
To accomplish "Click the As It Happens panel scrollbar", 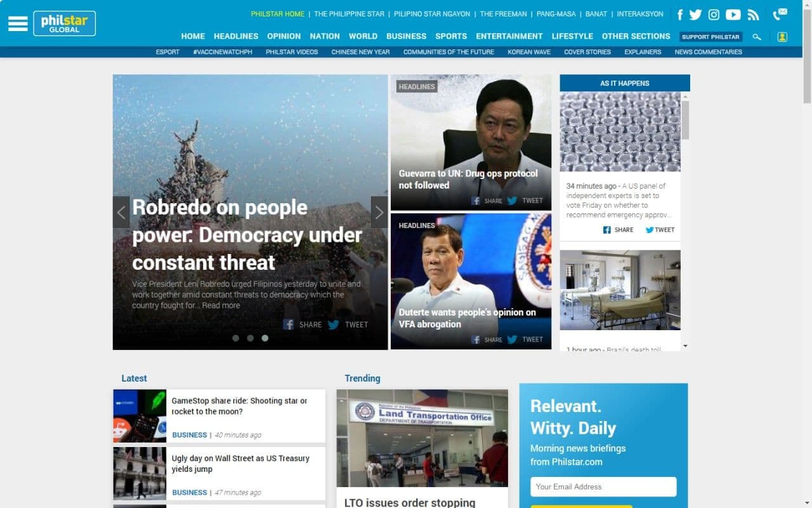I will pos(685,119).
